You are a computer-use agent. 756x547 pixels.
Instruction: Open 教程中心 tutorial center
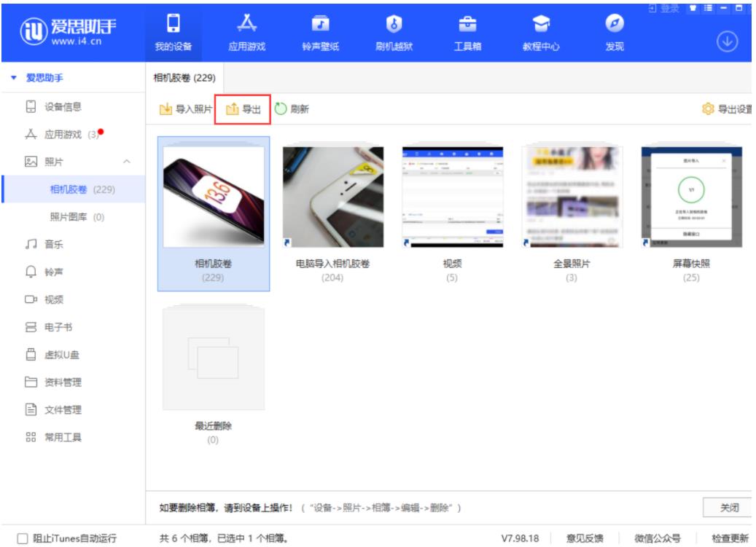[541, 25]
